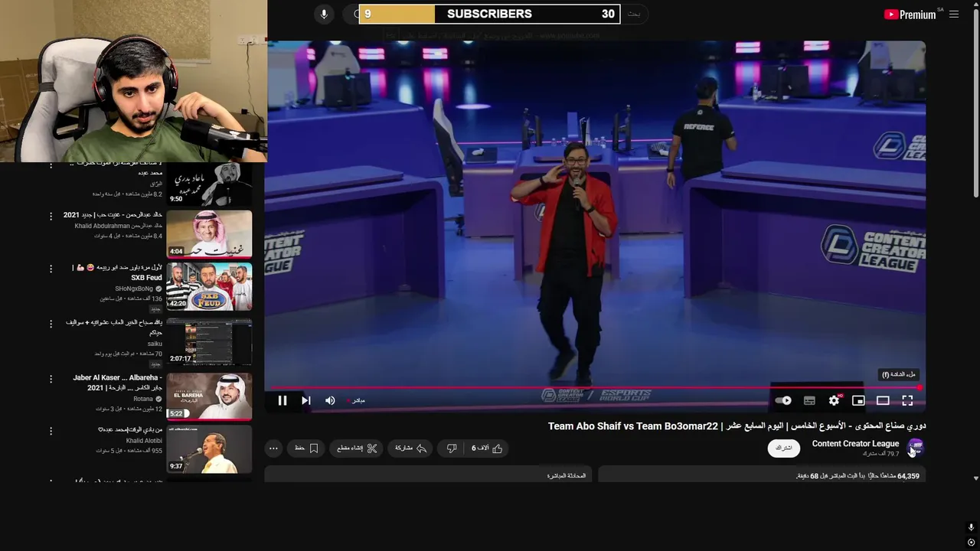The image size is (980, 551).
Task: Click the scrollbar down arrow
Action: coord(975,478)
